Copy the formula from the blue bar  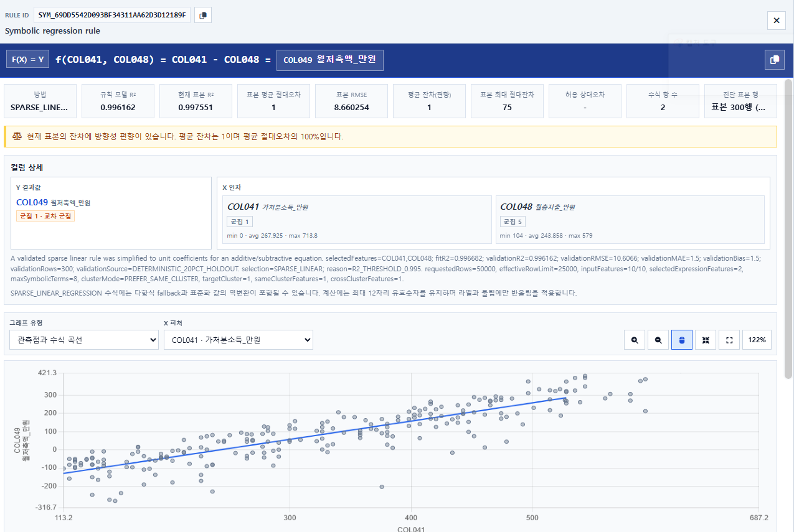click(774, 60)
